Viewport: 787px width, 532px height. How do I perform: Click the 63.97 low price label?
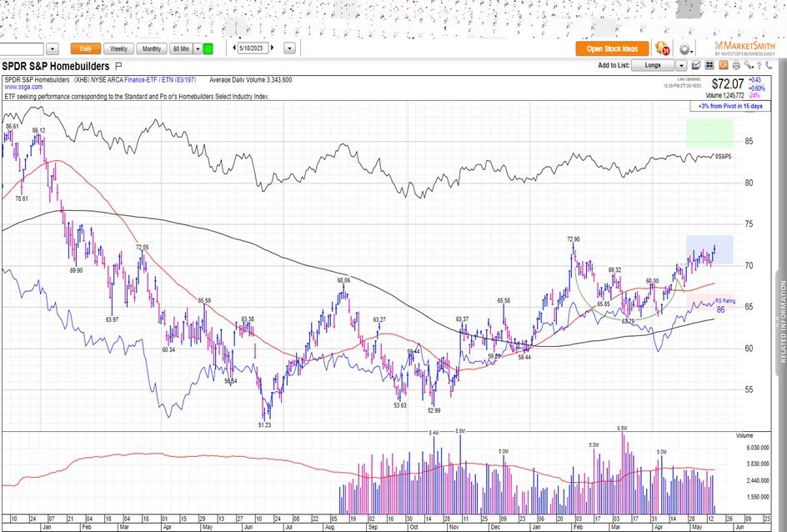(112, 319)
